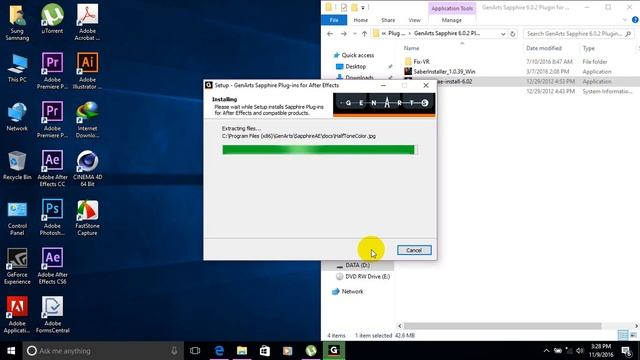Select the Control Panel desktop icon
This screenshot has width=640, height=360.
[17, 218]
